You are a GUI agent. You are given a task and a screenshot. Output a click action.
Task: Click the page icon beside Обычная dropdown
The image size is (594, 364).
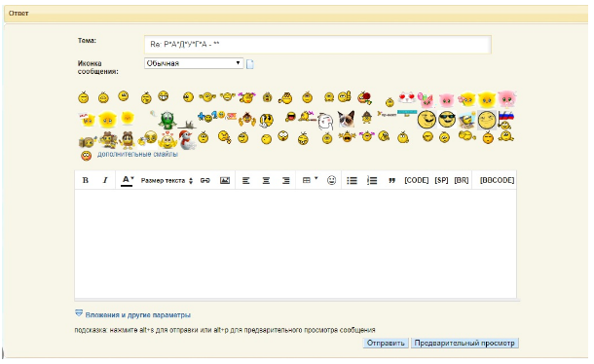coord(250,64)
